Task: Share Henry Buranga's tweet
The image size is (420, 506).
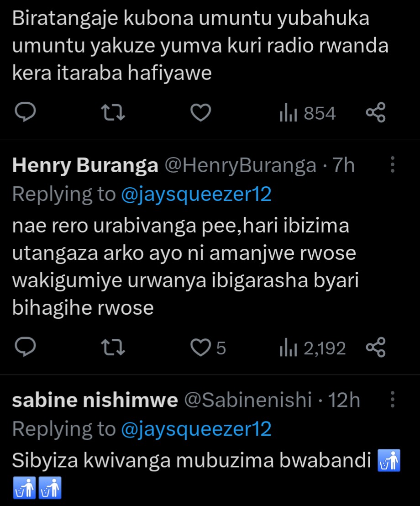Action: pos(376,348)
